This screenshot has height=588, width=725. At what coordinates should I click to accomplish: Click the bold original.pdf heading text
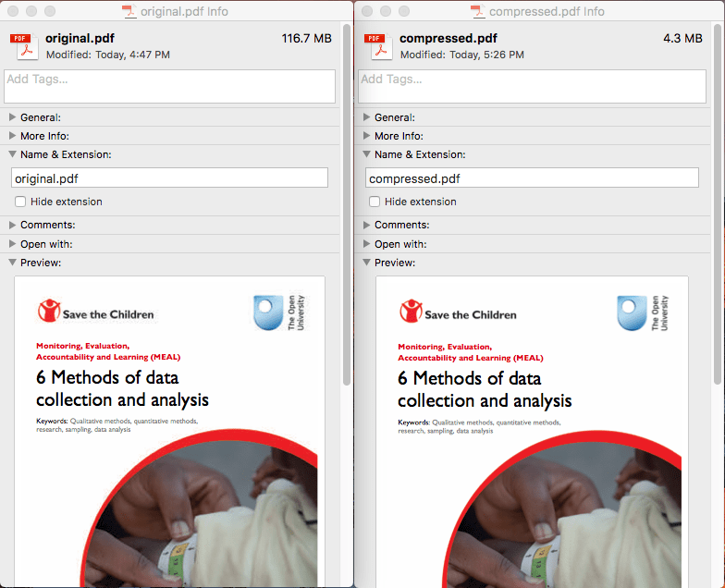click(80, 39)
